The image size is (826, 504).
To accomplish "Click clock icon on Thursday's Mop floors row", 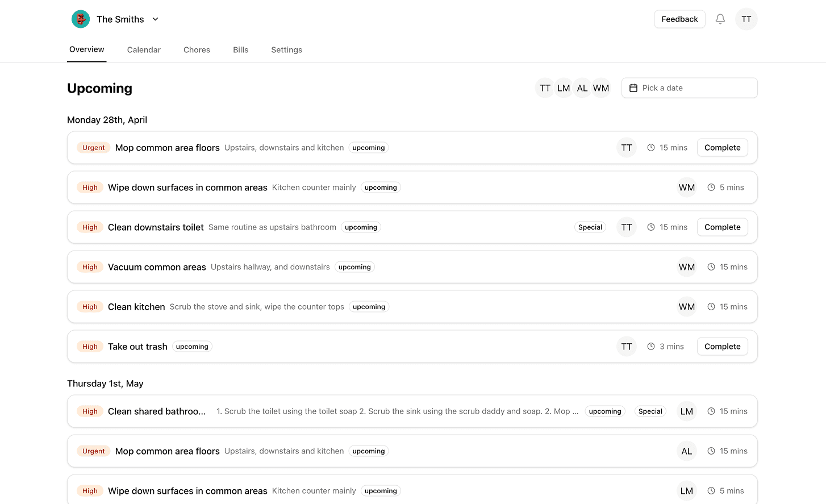I will click(711, 451).
